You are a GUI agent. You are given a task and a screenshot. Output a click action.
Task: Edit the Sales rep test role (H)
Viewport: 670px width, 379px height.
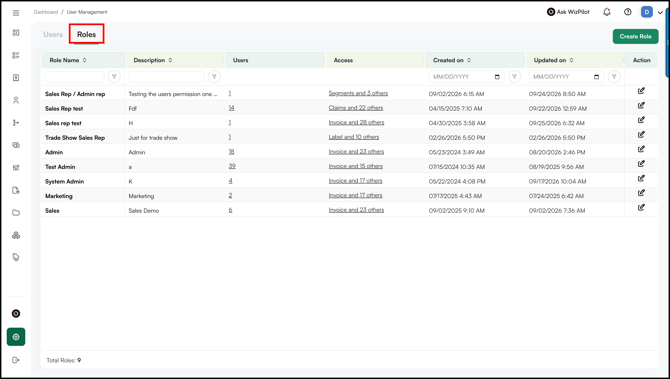(641, 120)
